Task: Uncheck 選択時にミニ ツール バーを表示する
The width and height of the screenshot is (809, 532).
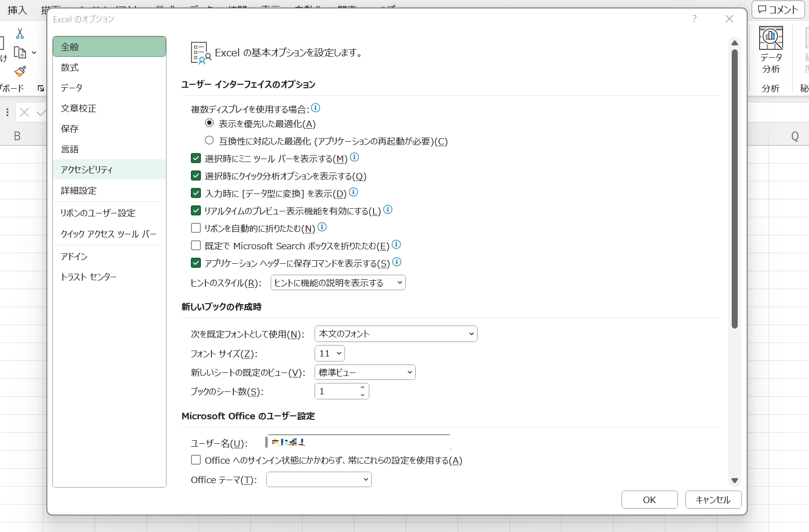Action: (x=196, y=159)
